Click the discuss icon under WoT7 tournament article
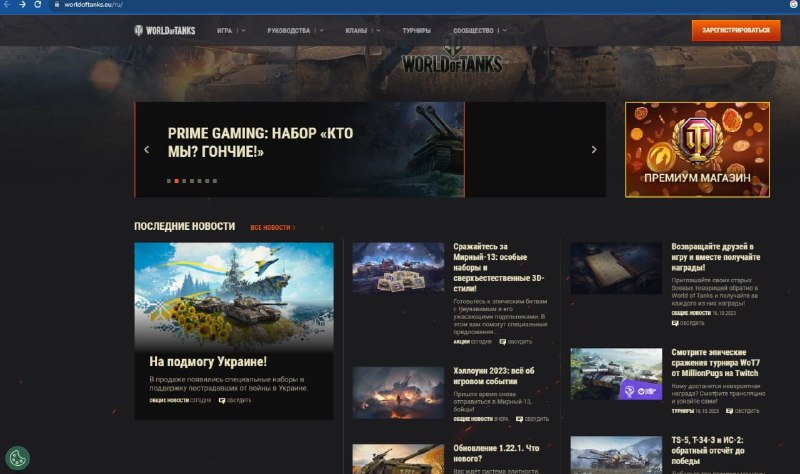 point(730,411)
